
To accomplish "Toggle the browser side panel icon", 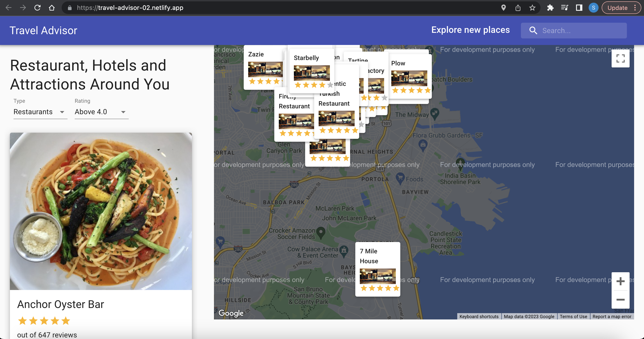I will 579,8.
